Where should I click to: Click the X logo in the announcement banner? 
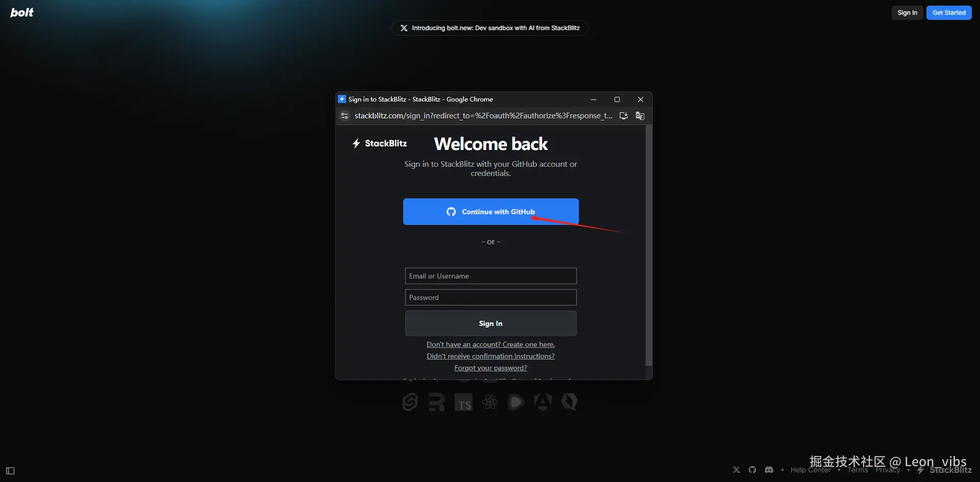(404, 28)
